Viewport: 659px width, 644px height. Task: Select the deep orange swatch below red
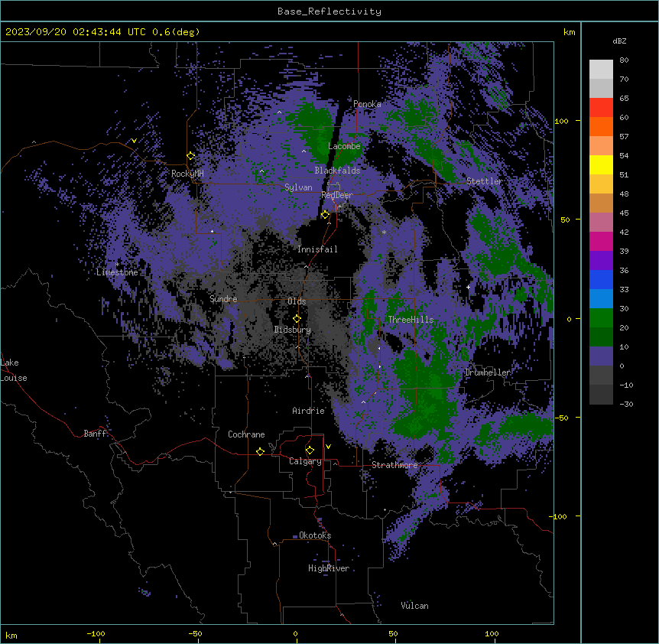click(x=601, y=126)
